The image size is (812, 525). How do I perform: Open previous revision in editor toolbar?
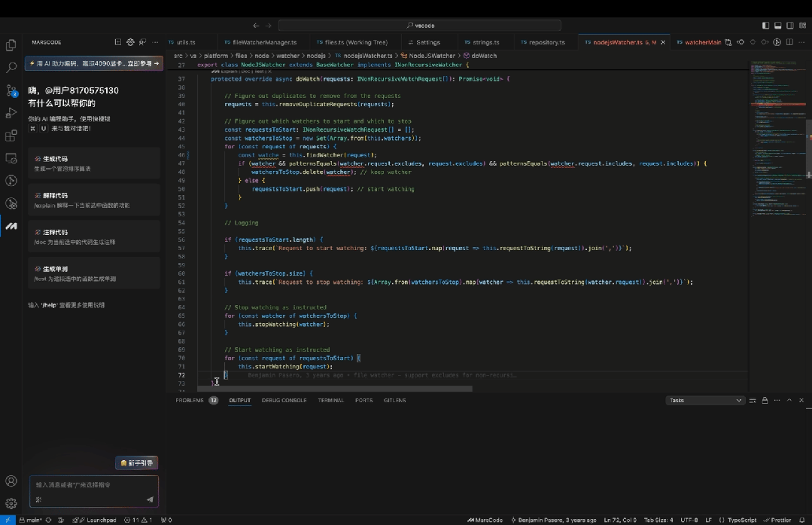(x=741, y=42)
